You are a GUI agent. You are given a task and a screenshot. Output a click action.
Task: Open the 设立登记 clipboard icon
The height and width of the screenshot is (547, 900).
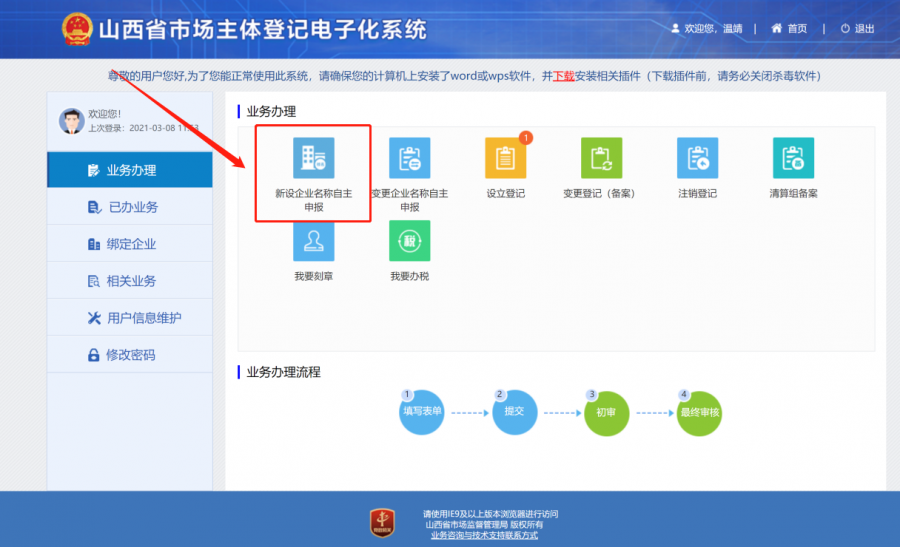click(x=505, y=158)
